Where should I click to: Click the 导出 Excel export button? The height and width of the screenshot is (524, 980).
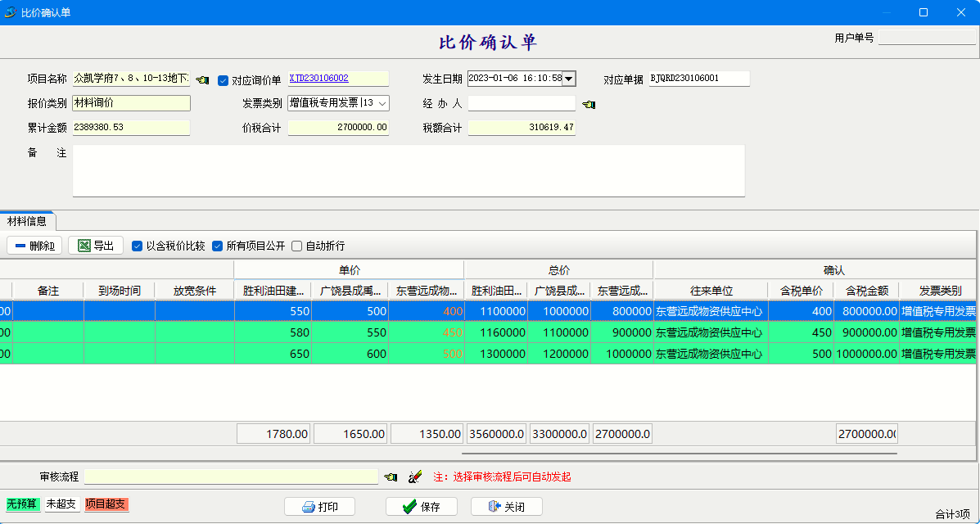(96, 246)
